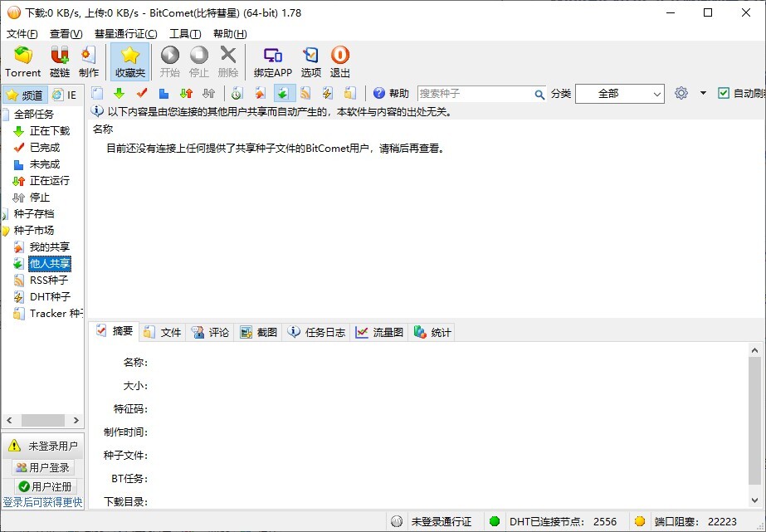The image size is (766, 532).
Task: Open the 选项 options dialog
Action: tap(310, 62)
